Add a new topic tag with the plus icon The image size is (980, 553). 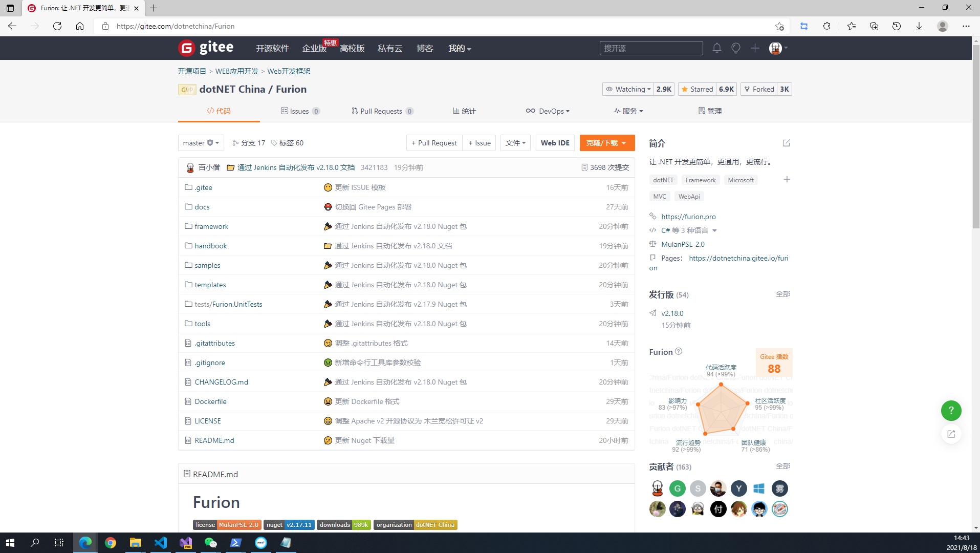click(x=787, y=180)
